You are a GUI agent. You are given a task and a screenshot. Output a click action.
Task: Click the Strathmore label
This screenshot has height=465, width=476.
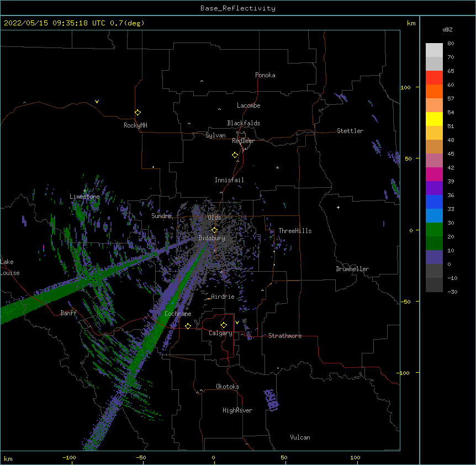point(285,336)
